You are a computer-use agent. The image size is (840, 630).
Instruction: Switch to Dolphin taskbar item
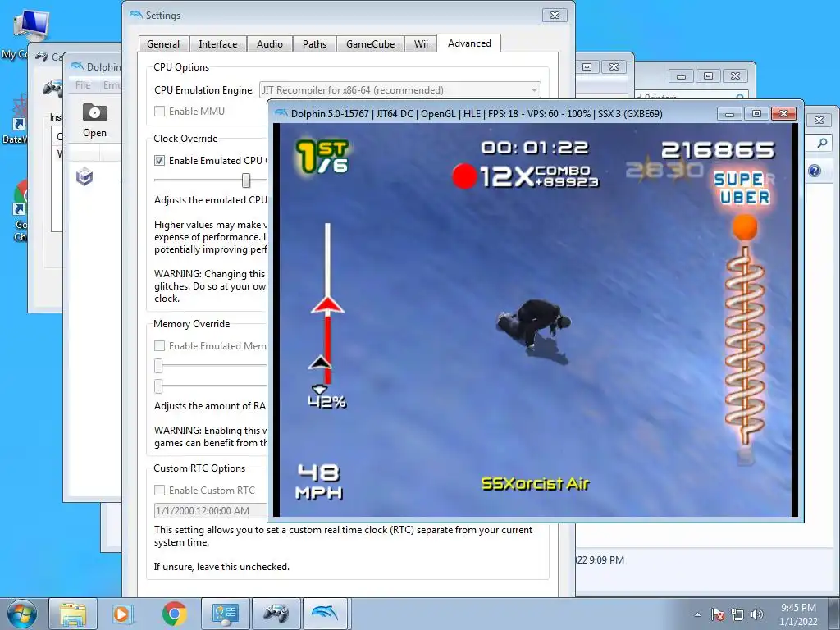[326, 614]
